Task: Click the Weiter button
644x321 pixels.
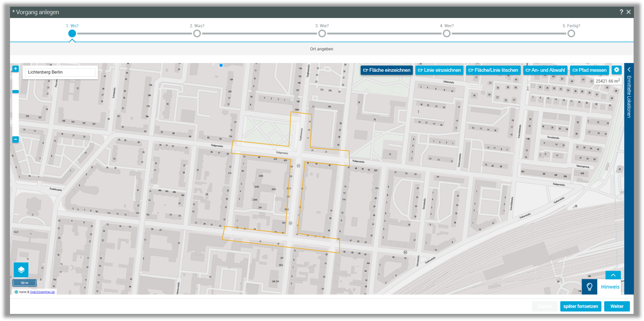Action: pyautogui.click(x=617, y=306)
